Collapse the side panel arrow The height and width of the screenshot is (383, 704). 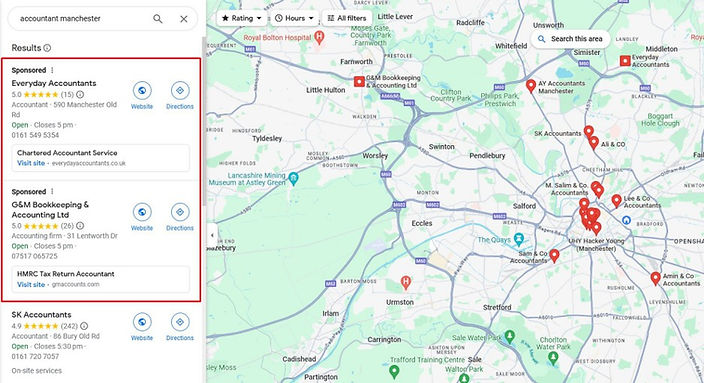pyautogui.click(x=212, y=235)
